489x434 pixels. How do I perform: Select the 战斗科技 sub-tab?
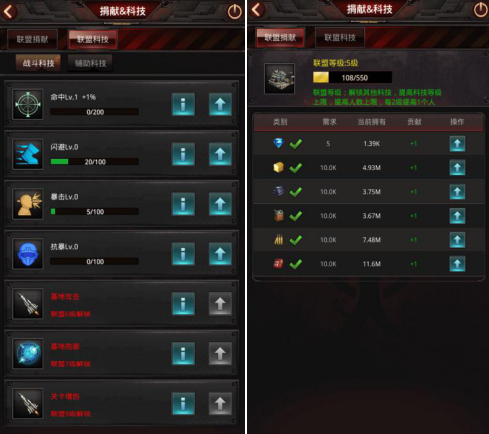(38, 63)
